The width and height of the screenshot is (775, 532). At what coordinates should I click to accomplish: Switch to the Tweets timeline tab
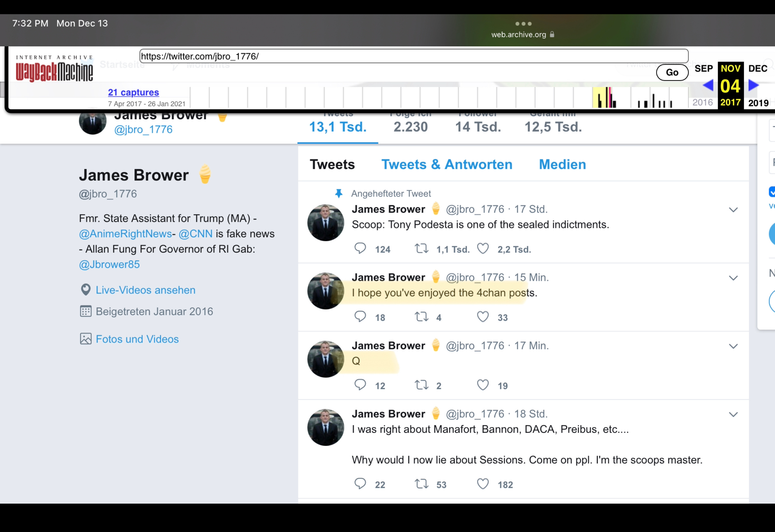[332, 165]
